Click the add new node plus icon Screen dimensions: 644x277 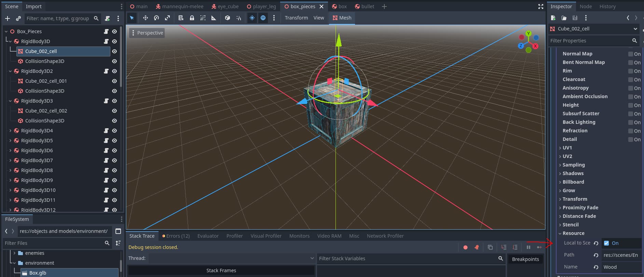8,18
